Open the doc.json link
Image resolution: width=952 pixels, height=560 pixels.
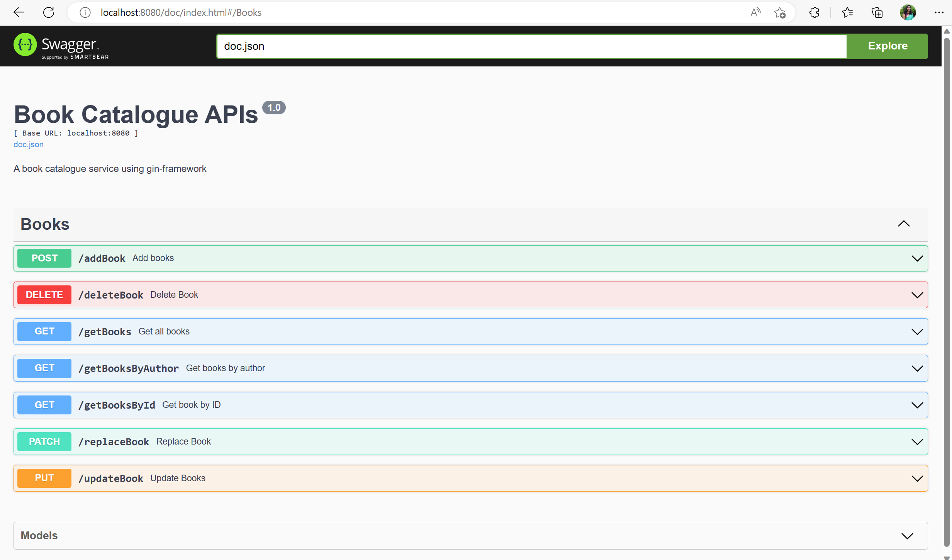(x=28, y=144)
